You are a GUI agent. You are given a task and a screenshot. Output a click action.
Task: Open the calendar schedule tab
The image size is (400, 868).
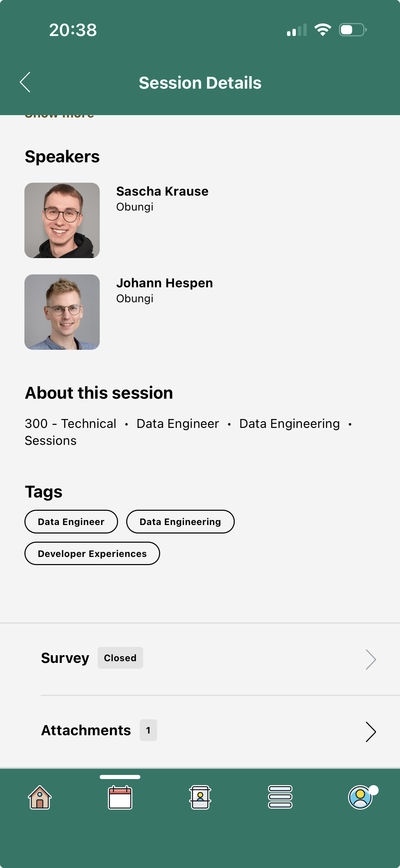tap(120, 797)
